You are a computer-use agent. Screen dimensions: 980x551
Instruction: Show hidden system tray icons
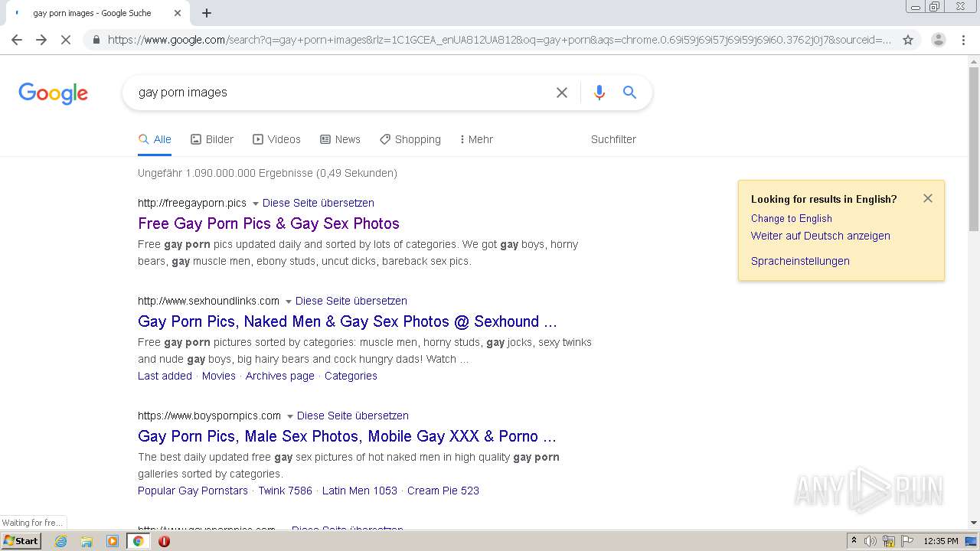coord(854,541)
